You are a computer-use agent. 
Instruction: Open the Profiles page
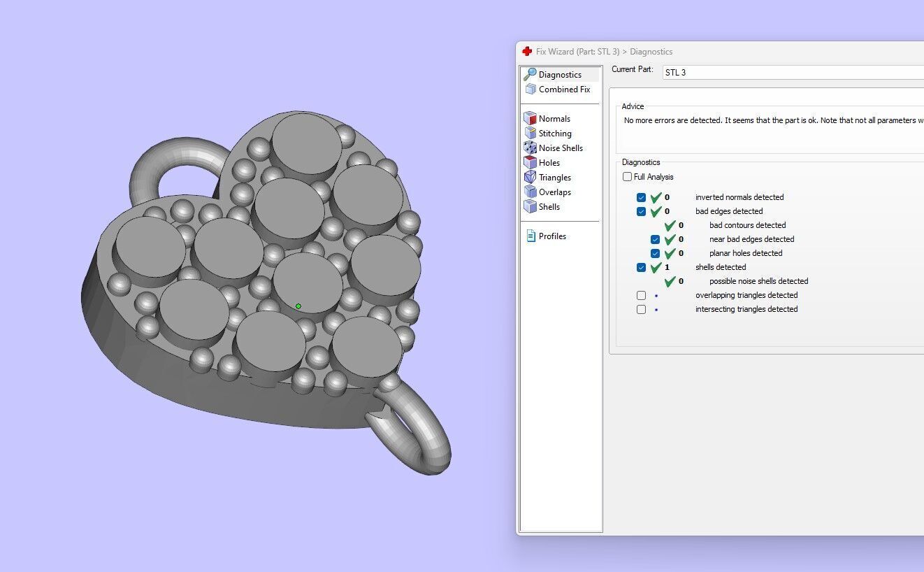[x=552, y=236]
